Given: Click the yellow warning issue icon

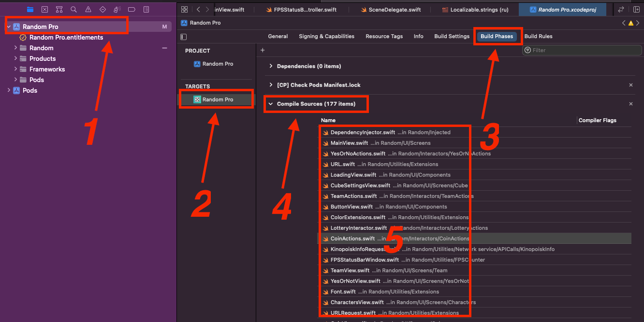Looking at the screenshot, I should click(x=631, y=23).
